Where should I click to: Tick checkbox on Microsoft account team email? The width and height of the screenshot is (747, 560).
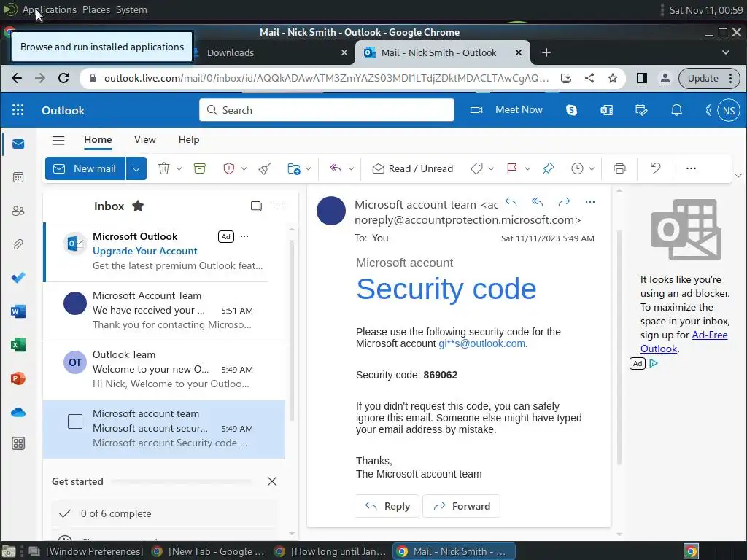pos(75,421)
